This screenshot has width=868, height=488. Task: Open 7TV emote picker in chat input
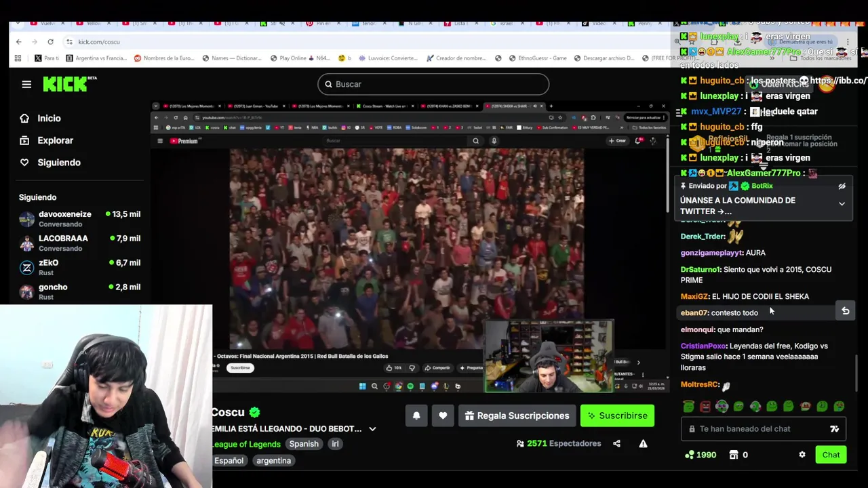pos(835,429)
